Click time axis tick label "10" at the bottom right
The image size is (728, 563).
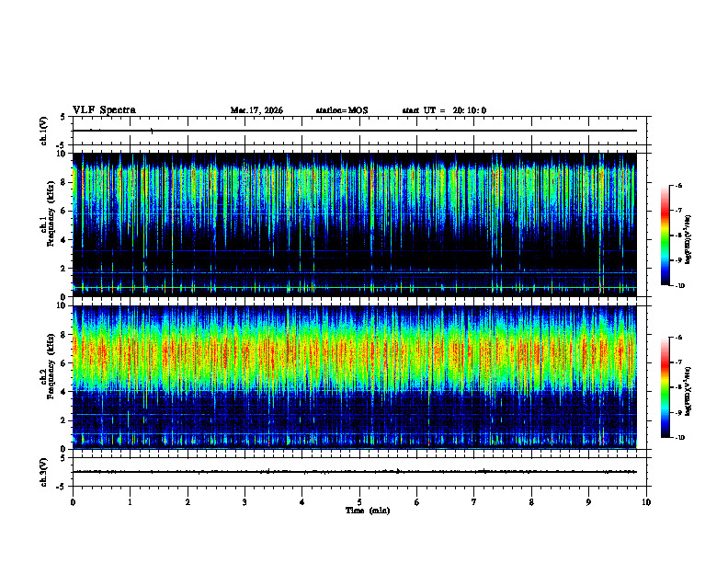[x=646, y=502]
